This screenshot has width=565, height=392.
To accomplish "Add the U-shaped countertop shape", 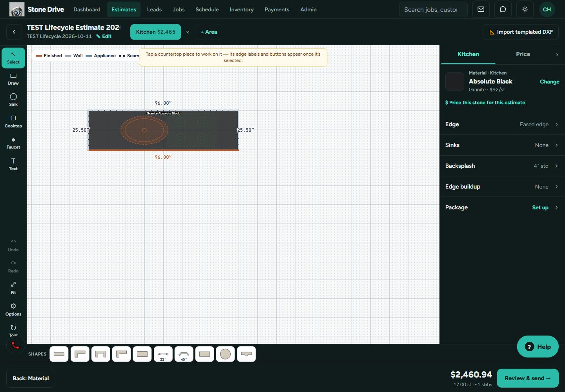I will (101, 354).
